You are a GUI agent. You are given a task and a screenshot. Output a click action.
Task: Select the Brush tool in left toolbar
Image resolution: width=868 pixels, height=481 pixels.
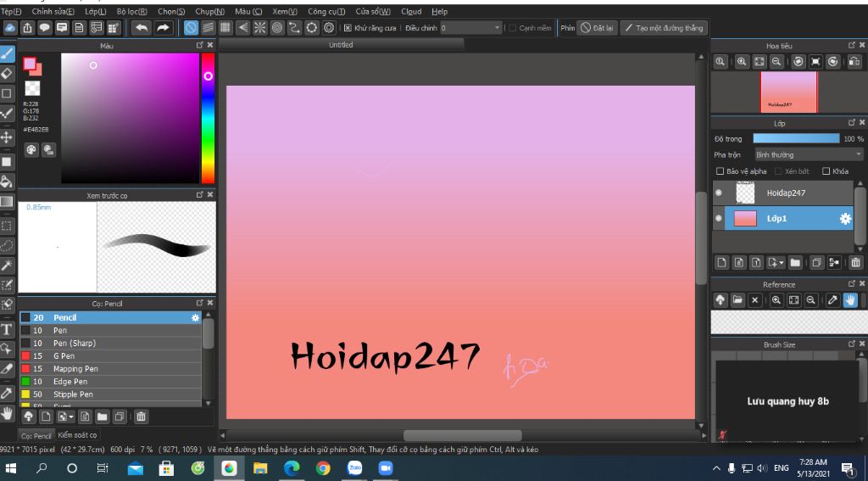pos(7,53)
